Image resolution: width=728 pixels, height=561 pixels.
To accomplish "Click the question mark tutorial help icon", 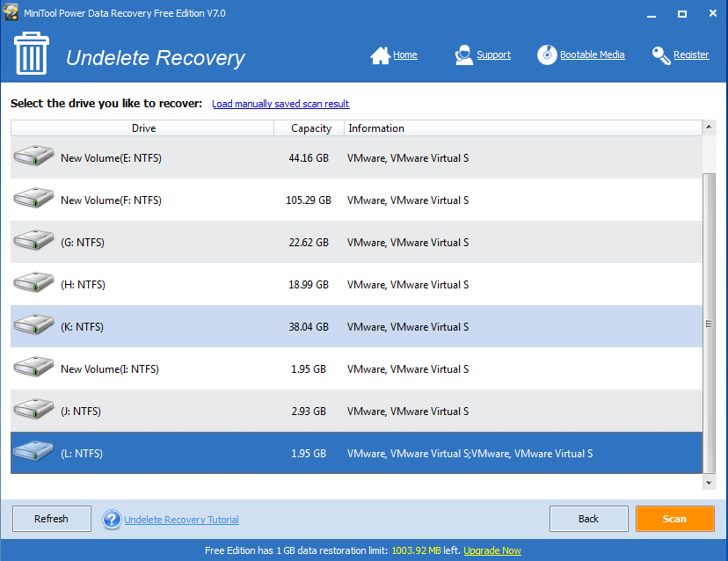I will coord(112,520).
